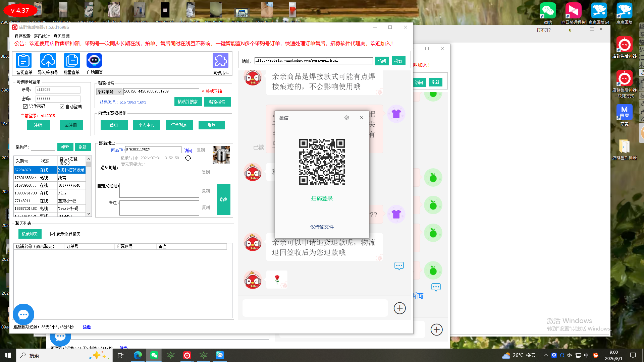Open 个人中心 in built-in browser

[x=147, y=125]
